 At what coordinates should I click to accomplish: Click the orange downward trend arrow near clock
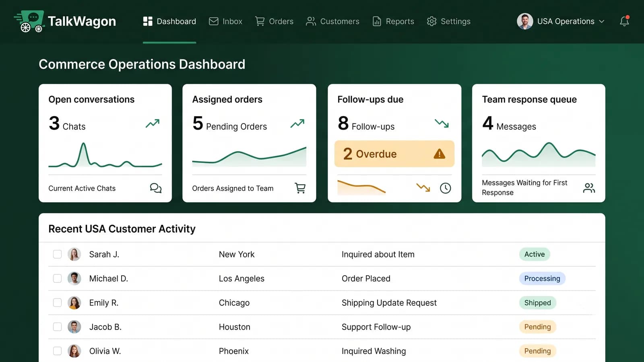tap(423, 187)
